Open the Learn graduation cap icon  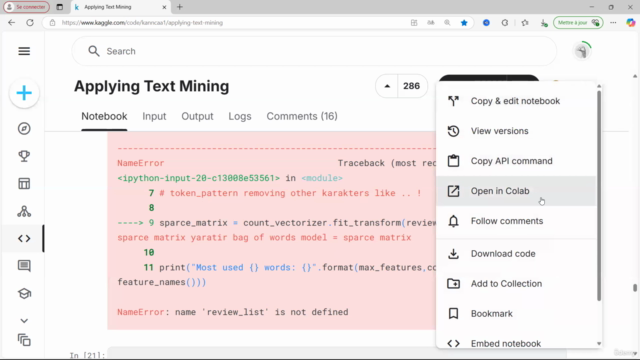pos(24,293)
